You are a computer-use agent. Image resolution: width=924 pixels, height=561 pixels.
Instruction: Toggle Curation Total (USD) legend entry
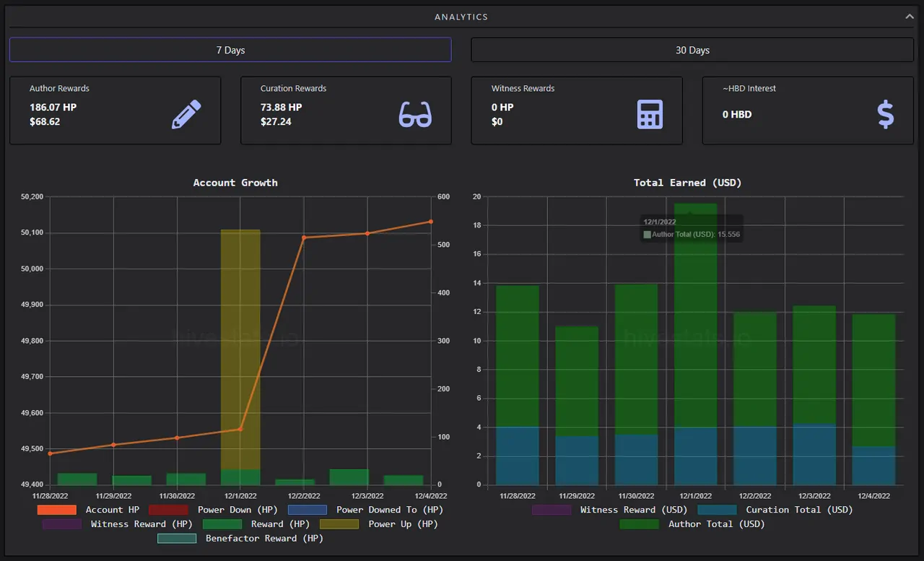775,510
